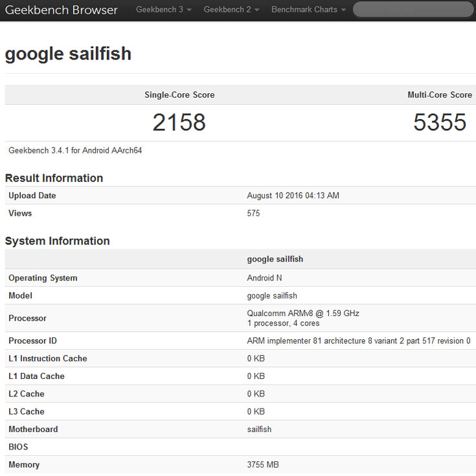Click the Views count 575

click(x=253, y=213)
